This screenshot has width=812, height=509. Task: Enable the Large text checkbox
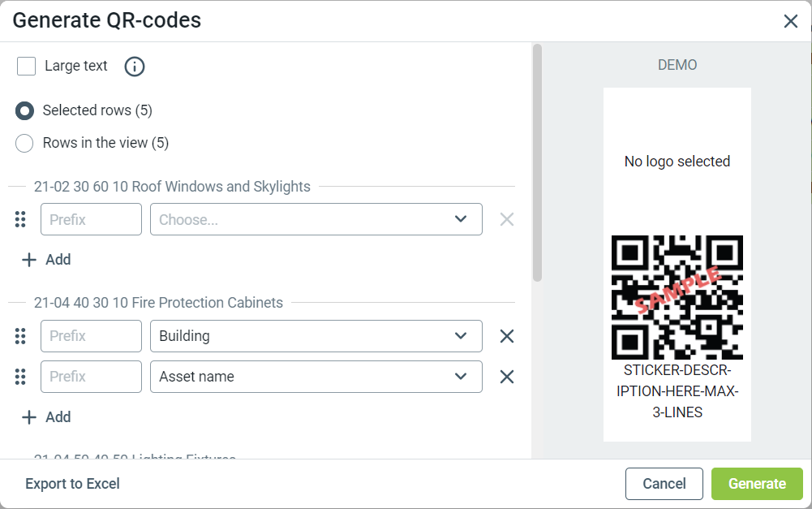click(27, 67)
